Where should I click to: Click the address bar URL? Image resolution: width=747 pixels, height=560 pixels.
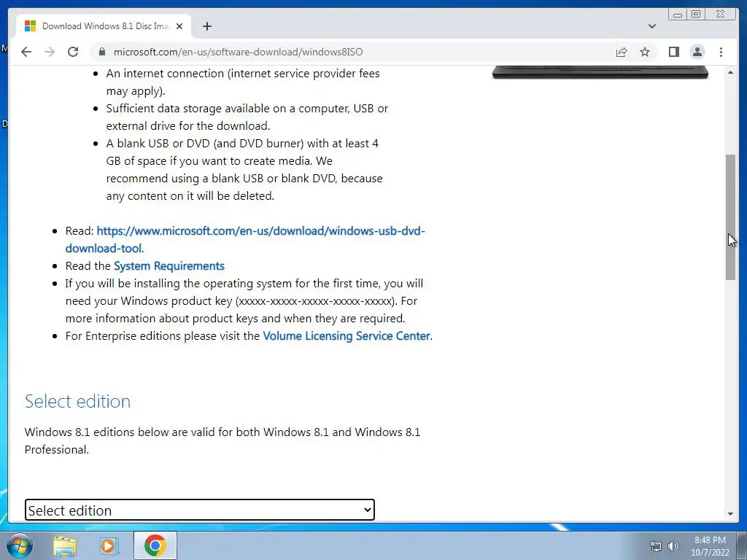[239, 52]
